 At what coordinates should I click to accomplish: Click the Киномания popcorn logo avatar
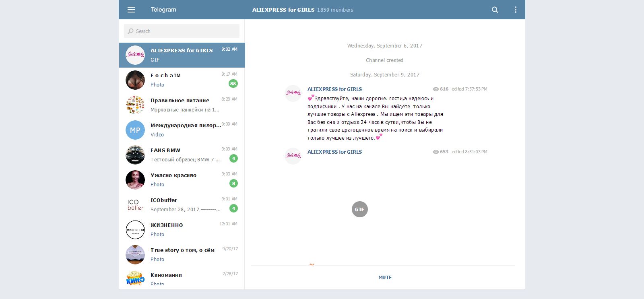pyautogui.click(x=135, y=278)
